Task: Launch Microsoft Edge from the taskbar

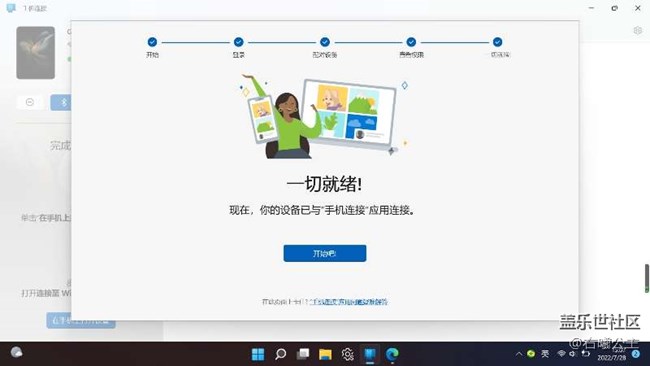Action: [x=392, y=354]
